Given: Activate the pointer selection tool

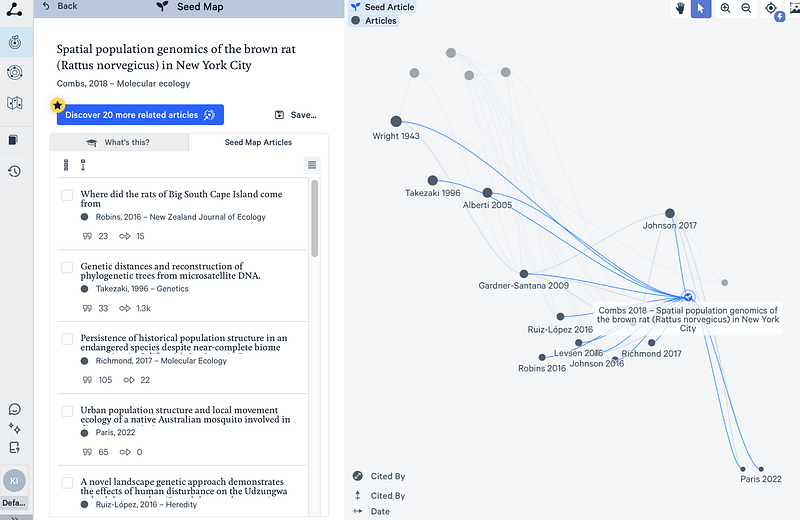Looking at the screenshot, I should coord(701,8).
